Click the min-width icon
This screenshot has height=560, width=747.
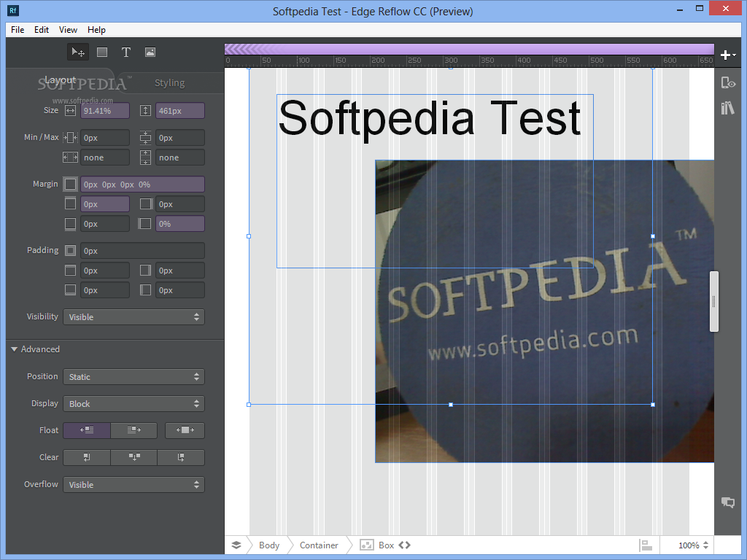pos(71,138)
